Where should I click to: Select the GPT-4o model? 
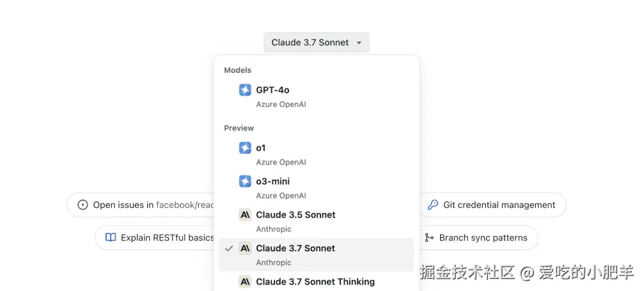[317, 96]
